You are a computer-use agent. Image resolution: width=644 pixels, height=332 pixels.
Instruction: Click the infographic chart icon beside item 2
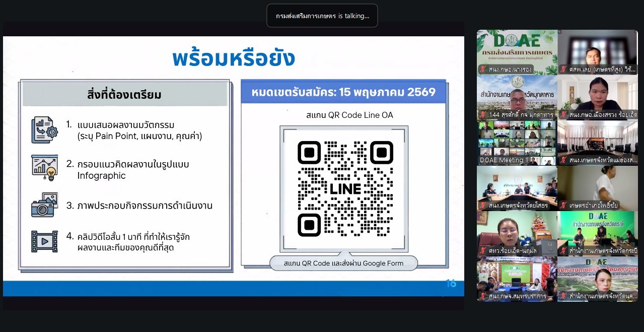click(x=44, y=169)
